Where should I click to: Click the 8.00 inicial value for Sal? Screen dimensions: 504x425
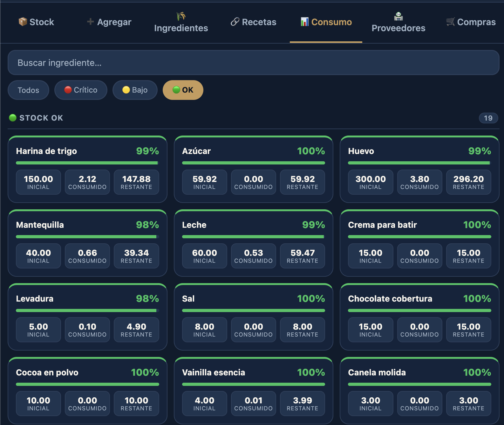(205, 327)
